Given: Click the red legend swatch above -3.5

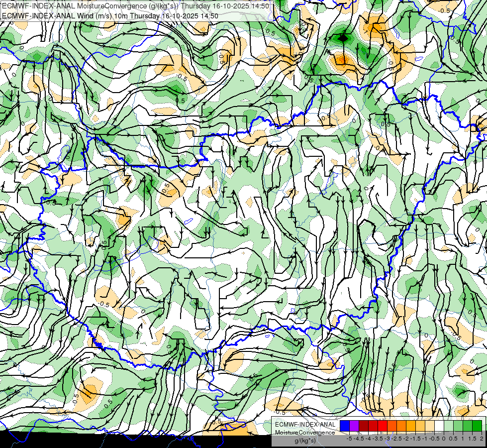Looking at the screenshot, I should (x=383, y=426).
